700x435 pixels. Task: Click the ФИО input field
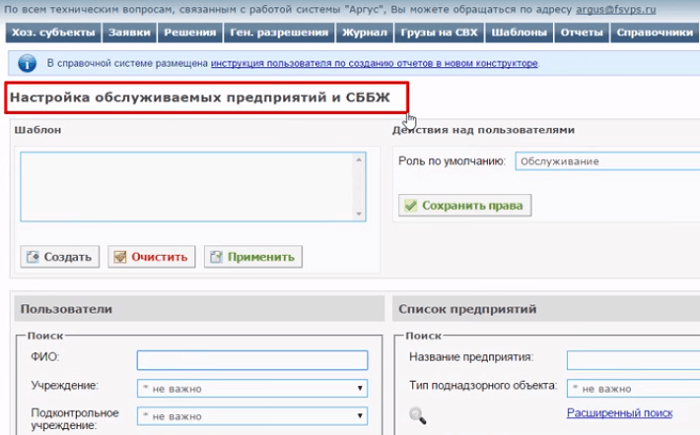[252, 360]
